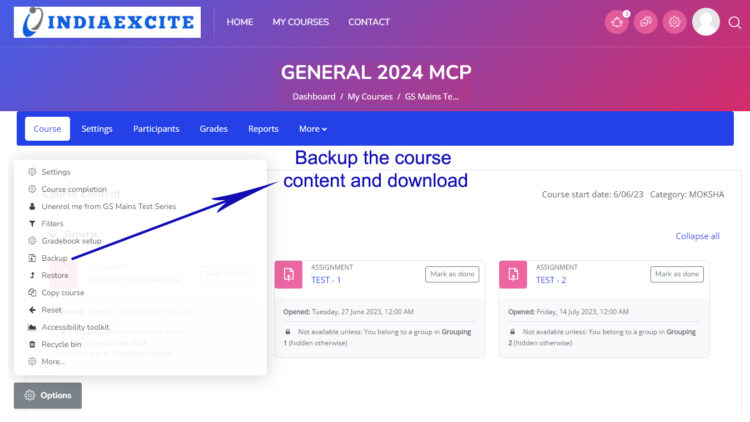Open the Grades tab
The width and height of the screenshot is (750, 422).
click(x=213, y=129)
